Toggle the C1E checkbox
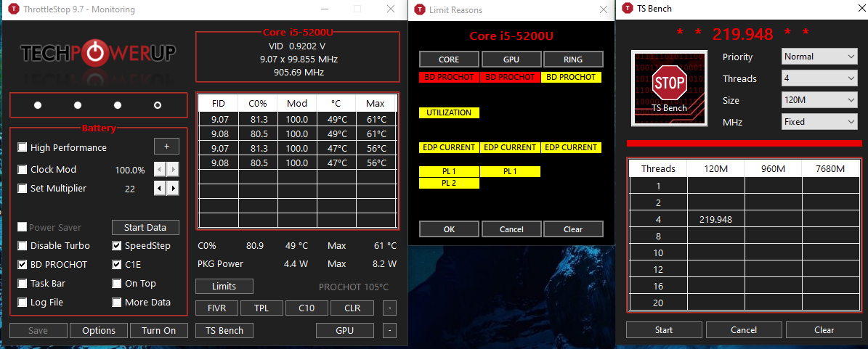This screenshot has height=349, width=868. coord(116,264)
